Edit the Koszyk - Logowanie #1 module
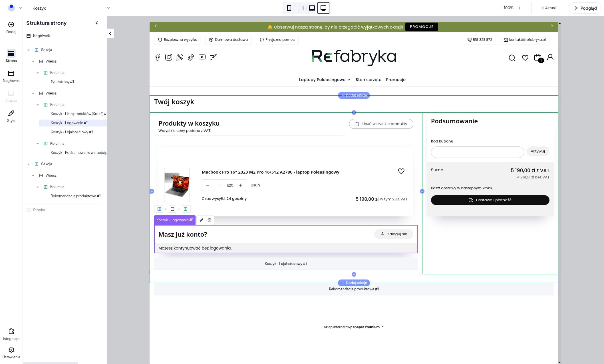This screenshot has width=604, height=364. (201, 220)
